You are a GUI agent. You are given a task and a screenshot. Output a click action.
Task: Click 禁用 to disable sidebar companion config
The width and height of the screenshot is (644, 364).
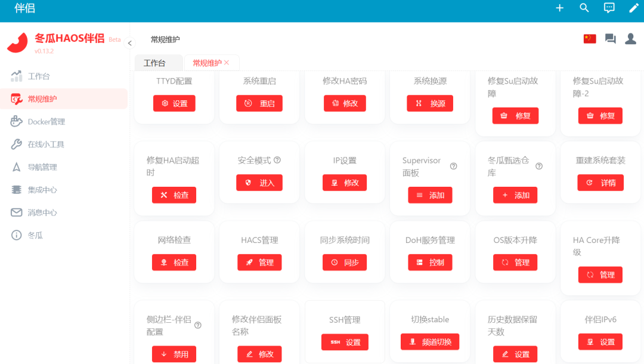click(174, 354)
